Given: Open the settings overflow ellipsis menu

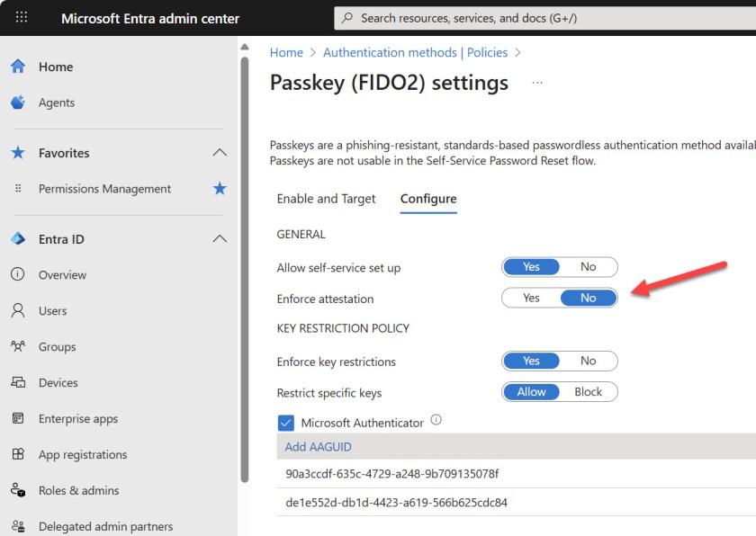Looking at the screenshot, I should click(x=537, y=82).
